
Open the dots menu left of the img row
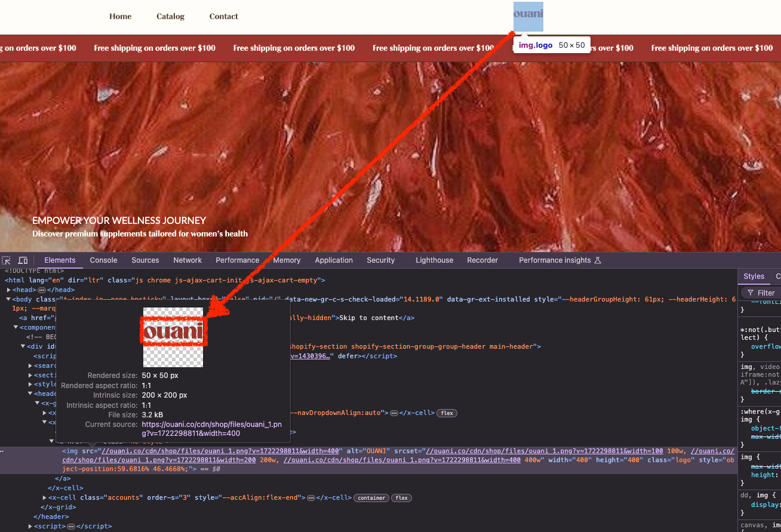(x=2, y=451)
